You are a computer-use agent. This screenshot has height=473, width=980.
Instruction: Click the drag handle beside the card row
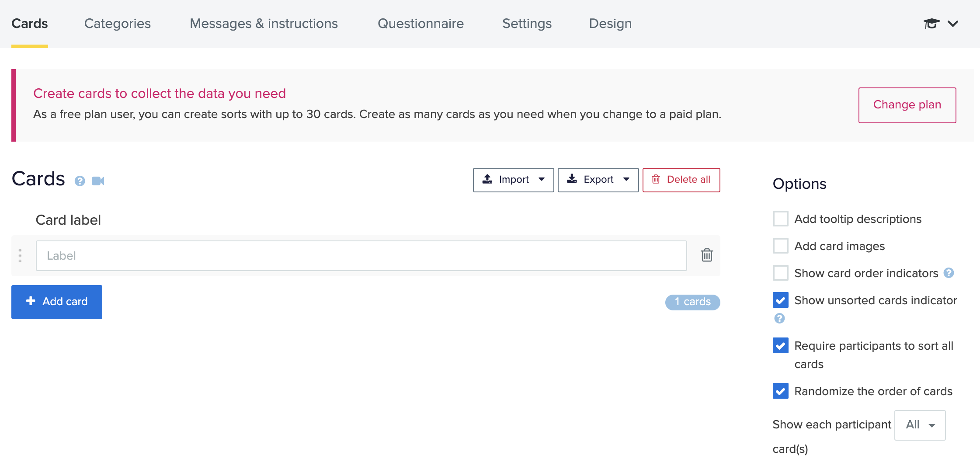(20, 255)
